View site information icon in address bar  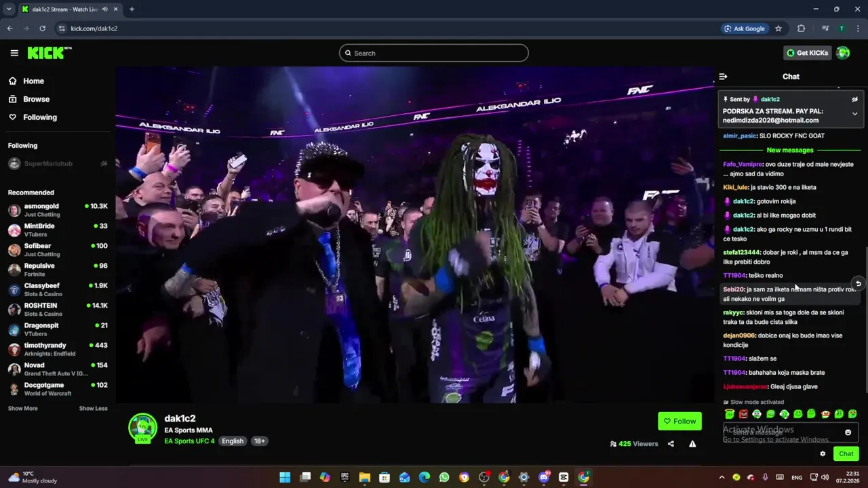coord(62,28)
